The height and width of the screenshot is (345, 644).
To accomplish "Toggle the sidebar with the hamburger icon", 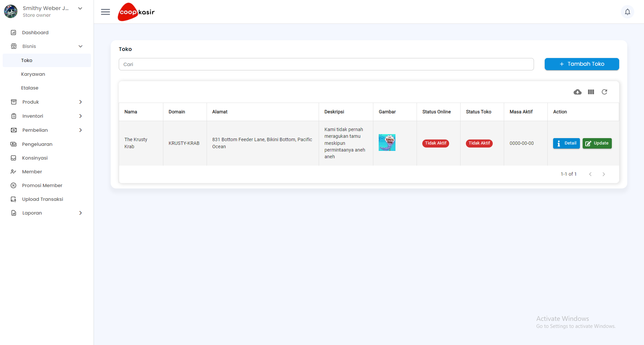I will (105, 12).
